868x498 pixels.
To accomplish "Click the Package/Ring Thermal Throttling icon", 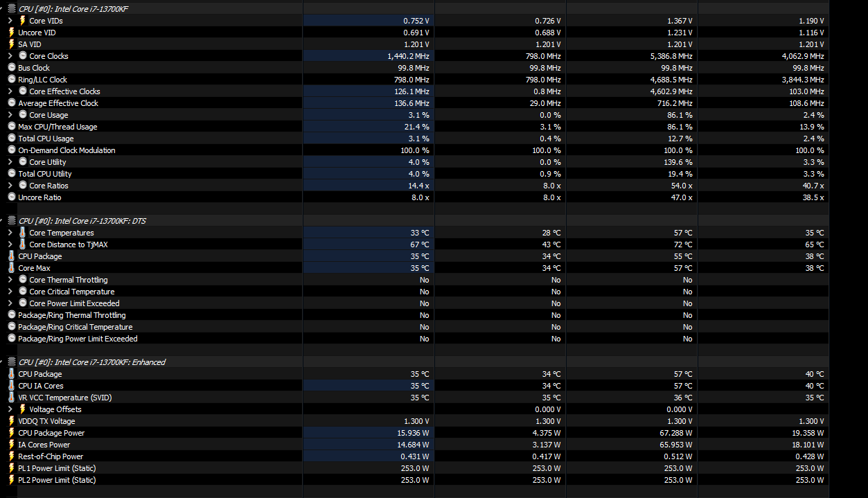I will [11, 315].
